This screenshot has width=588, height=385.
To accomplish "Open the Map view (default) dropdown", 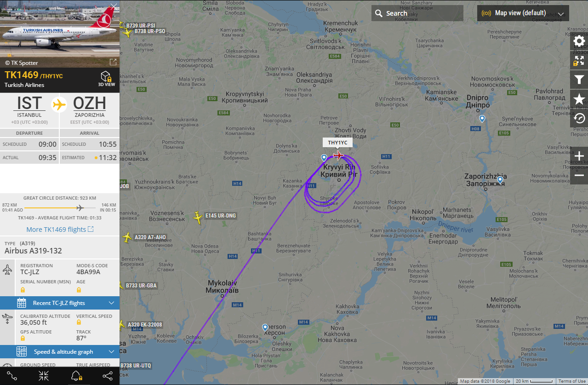I will click(523, 13).
